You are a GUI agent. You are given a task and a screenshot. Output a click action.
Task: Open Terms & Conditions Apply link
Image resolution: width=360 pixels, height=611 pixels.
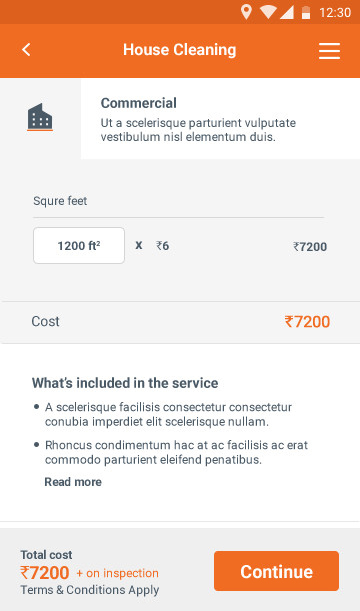click(90, 590)
